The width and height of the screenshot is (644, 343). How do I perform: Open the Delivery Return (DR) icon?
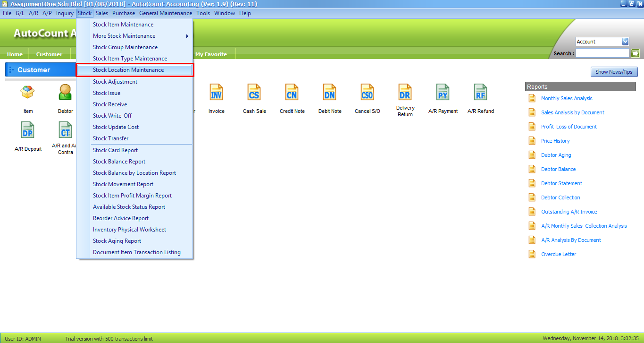[405, 92]
